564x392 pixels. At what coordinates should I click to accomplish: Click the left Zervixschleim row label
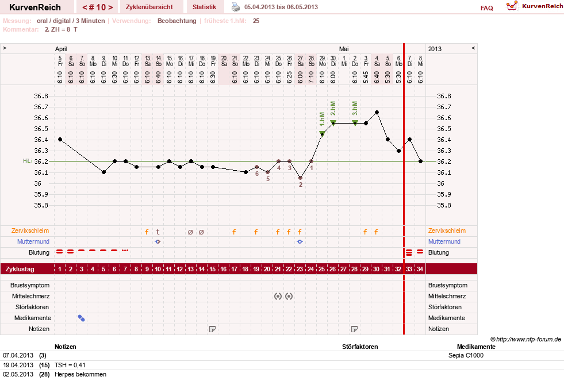click(30, 230)
